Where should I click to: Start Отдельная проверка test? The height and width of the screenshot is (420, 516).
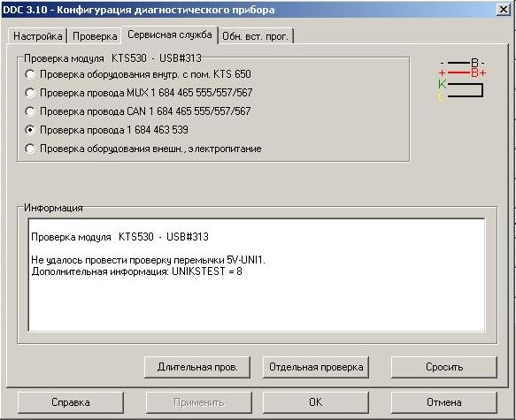(316, 367)
